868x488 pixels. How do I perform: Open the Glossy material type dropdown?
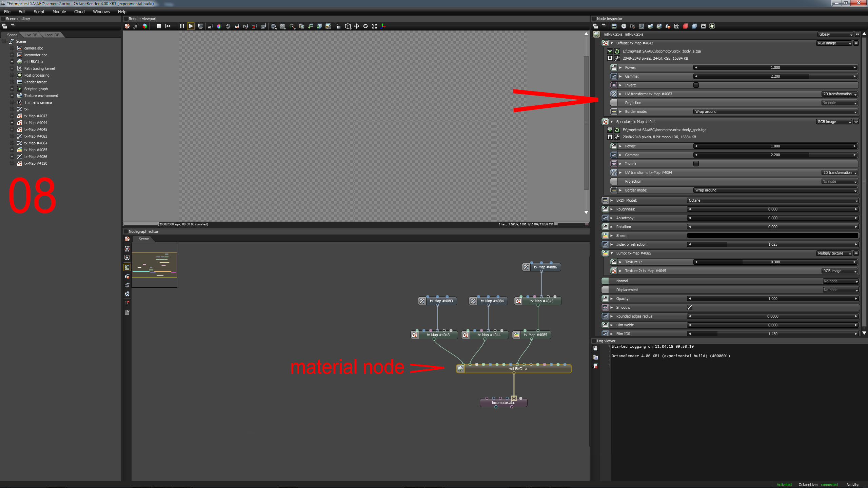point(835,34)
